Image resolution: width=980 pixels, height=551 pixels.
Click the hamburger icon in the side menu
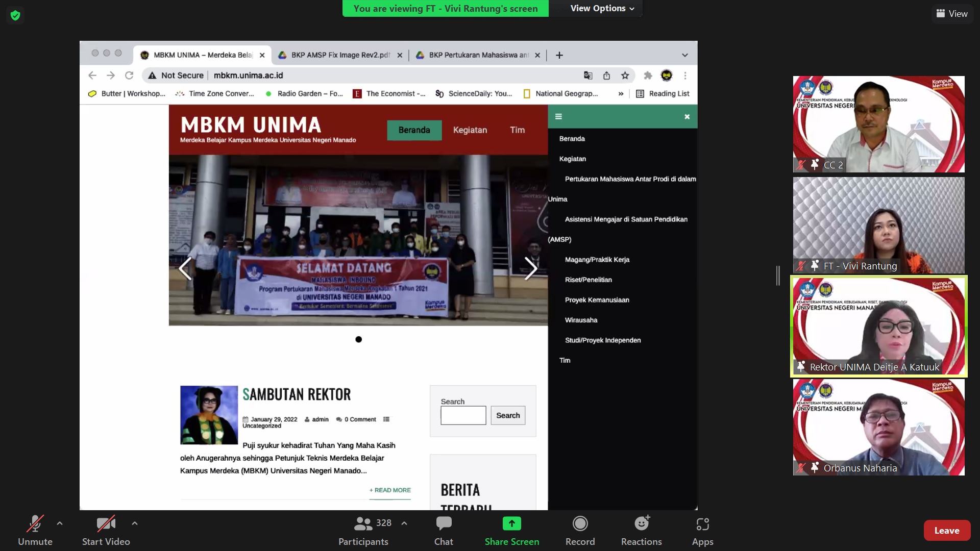pyautogui.click(x=558, y=117)
